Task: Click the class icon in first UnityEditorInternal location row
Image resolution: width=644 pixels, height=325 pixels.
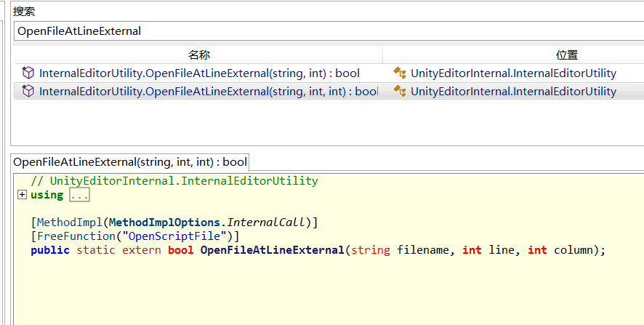Action: pos(400,73)
